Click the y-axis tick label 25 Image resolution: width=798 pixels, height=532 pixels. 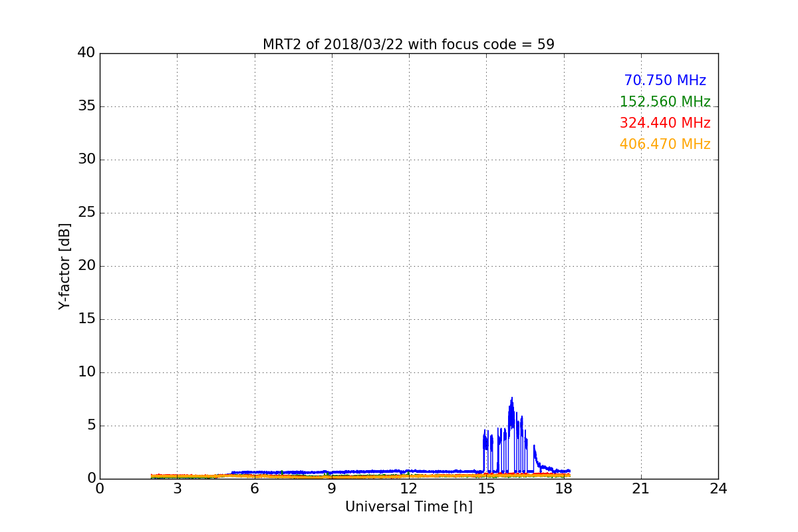tap(86, 213)
